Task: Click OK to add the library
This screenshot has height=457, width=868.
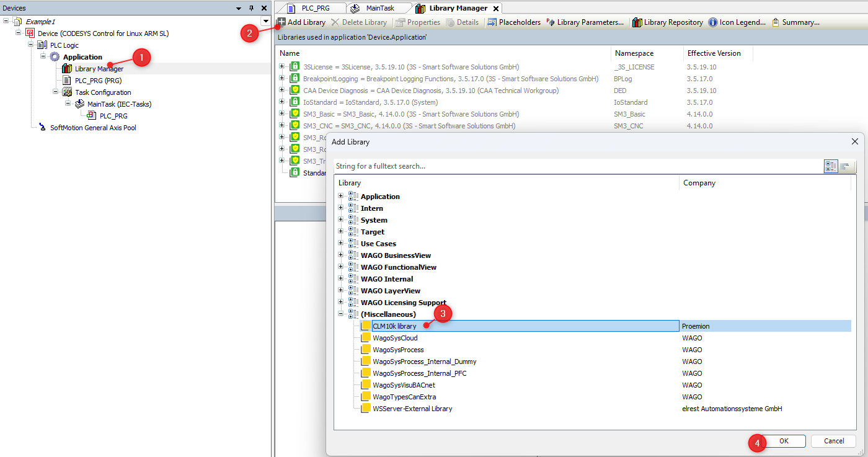Action: click(784, 441)
